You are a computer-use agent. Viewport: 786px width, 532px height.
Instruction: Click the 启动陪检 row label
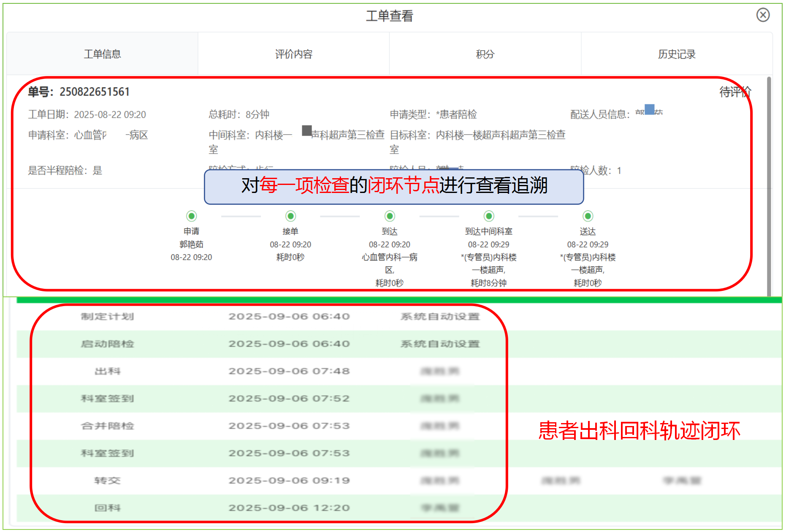(108, 344)
